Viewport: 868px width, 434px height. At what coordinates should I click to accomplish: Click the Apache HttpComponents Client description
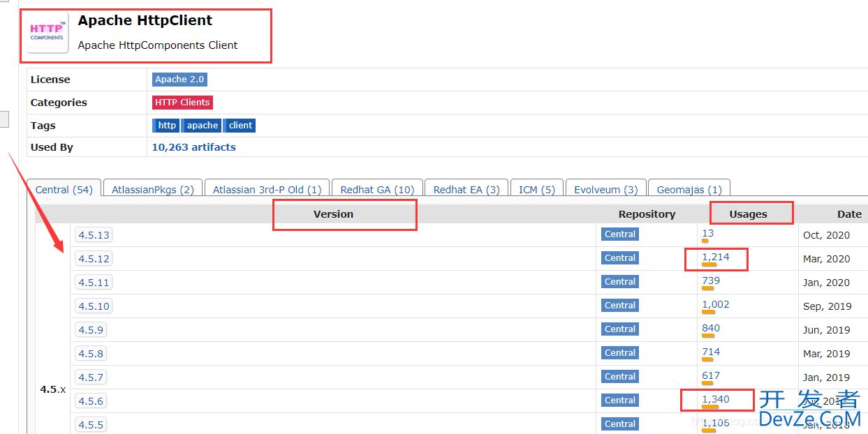pos(158,45)
